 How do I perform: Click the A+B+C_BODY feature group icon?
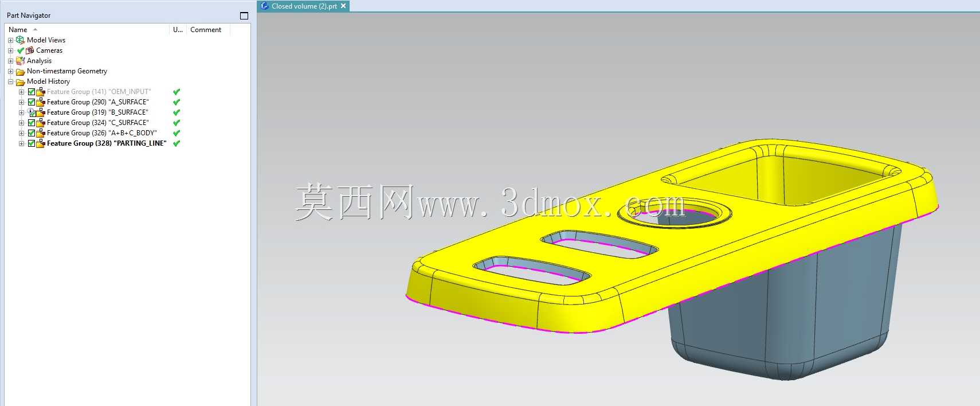click(x=41, y=133)
